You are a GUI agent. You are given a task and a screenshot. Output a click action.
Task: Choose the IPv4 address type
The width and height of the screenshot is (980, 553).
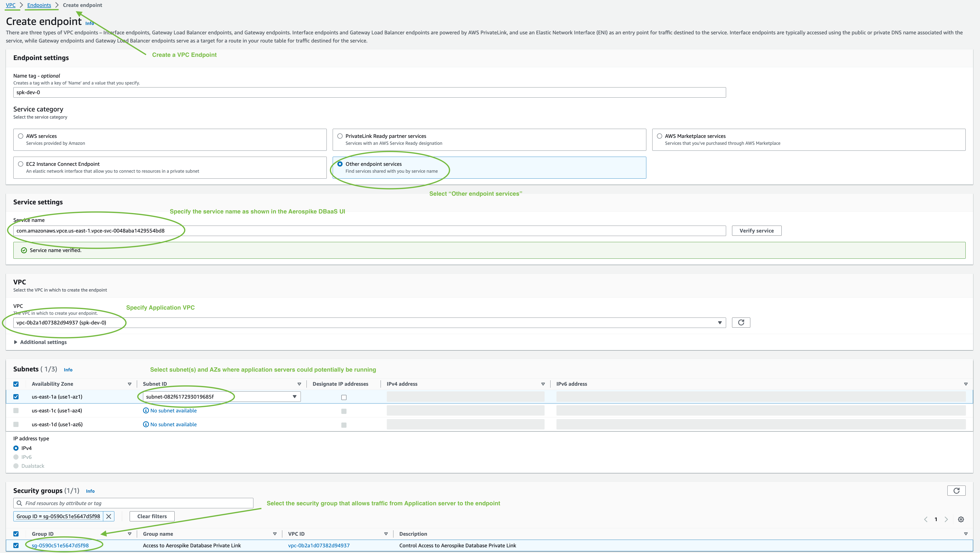(16, 448)
